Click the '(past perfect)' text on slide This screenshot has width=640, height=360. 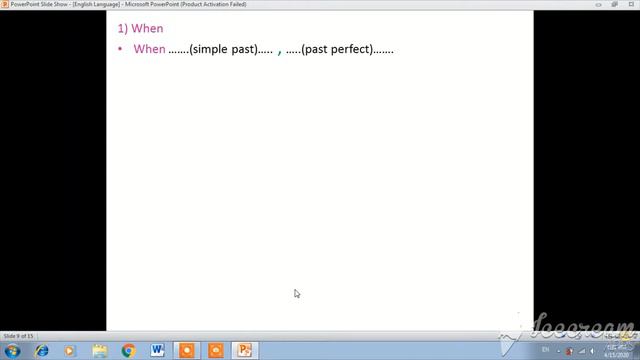pos(337,49)
